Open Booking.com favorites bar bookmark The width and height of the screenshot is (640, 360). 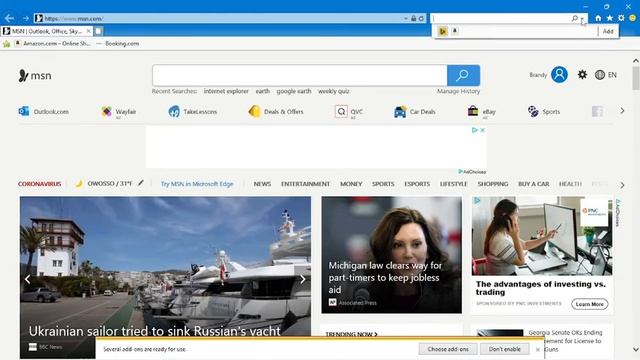tap(118, 44)
